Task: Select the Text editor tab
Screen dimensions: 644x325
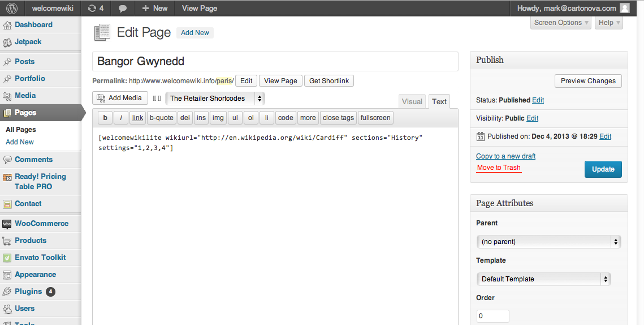Action: pyautogui.click(x=439, y=101)
